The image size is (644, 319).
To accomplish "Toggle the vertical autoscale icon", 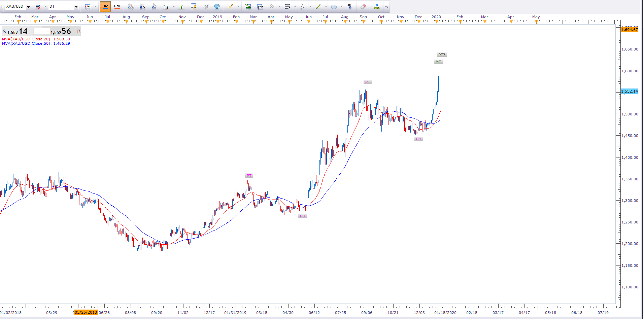I will pos(181,6).
